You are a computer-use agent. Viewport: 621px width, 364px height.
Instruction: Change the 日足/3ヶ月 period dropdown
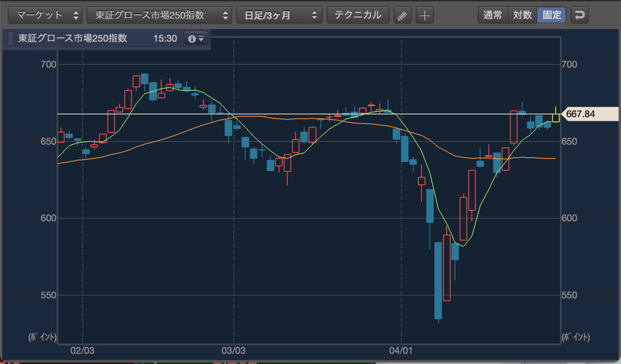click(x=279, y=15)
